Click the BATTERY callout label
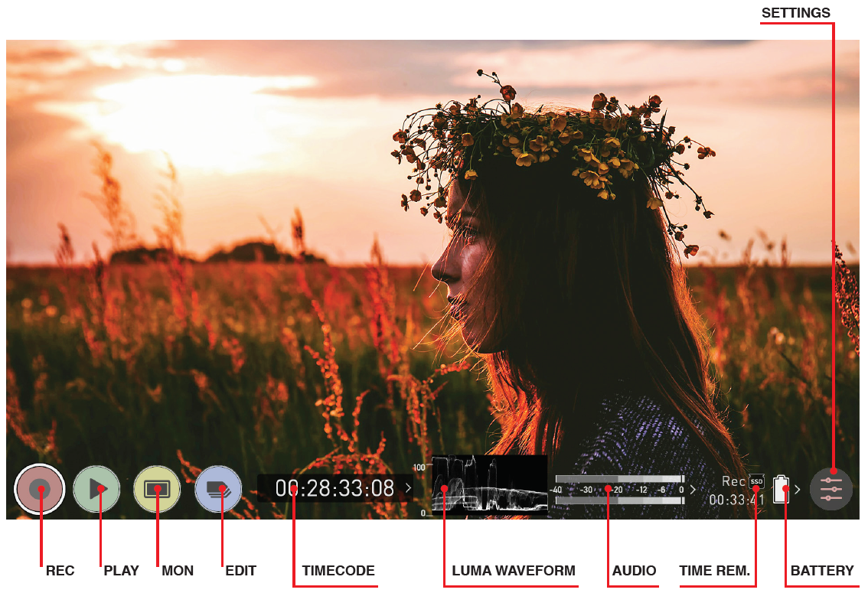This screenshot has height=593, width=868. click(x=821, y=571)
